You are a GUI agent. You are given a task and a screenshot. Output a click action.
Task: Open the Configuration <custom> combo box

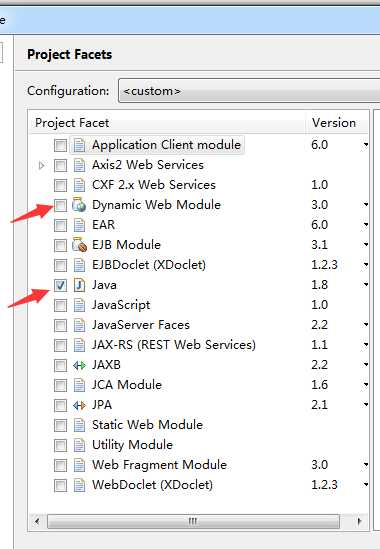(x=249, y=91)
